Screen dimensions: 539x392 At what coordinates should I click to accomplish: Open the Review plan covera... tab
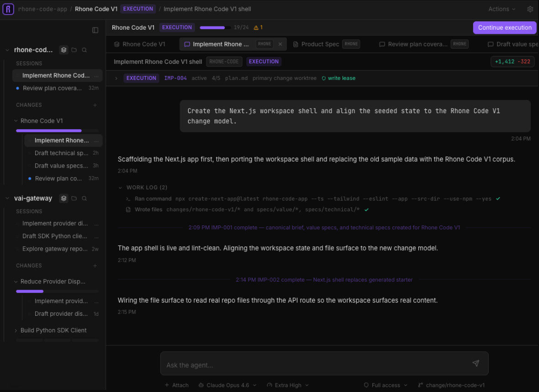[x=423, y=44]
